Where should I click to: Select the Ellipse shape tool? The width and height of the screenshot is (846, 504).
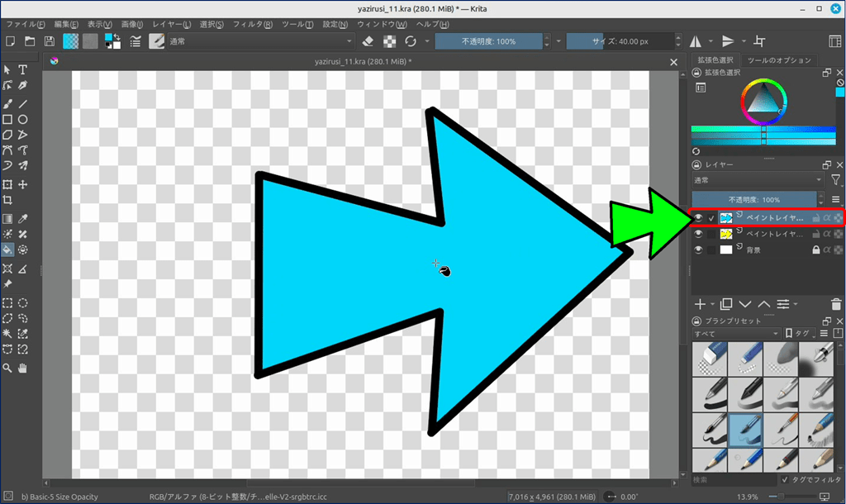[23, 120]
